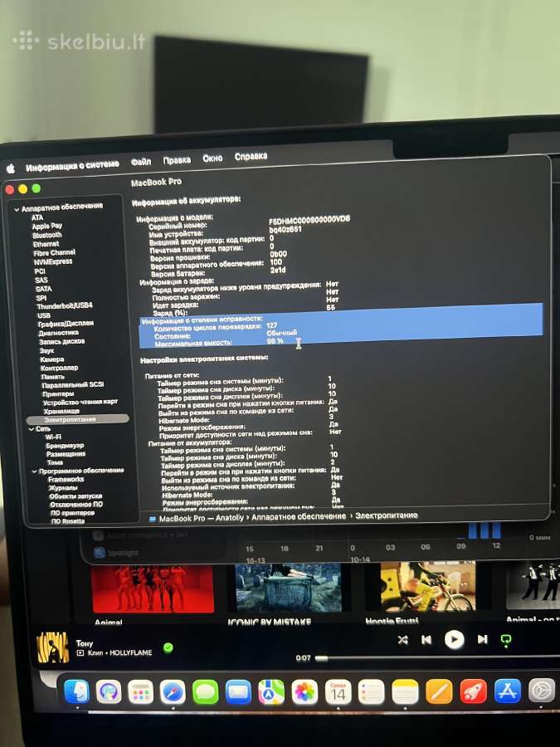Open the Информация о системе menu
The width and height of the screenshot is (560, 747).
pos(72,166)
